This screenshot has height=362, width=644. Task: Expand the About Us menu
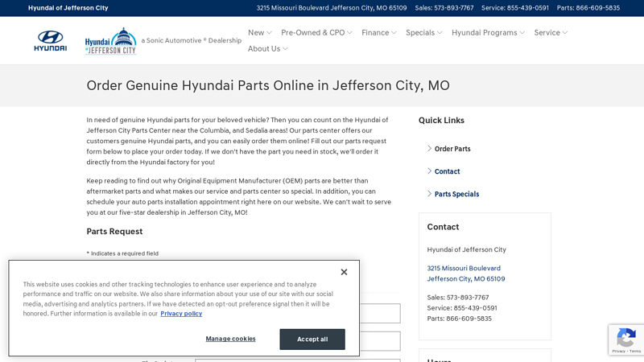coord(268,48)
